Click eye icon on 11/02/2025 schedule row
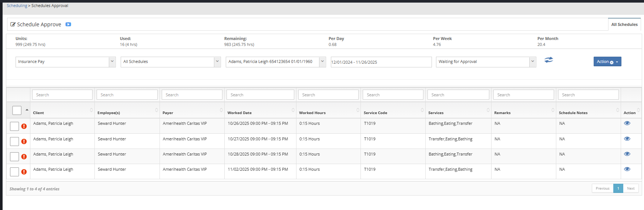Screen dimensions: 644x210 coord(627,169)
